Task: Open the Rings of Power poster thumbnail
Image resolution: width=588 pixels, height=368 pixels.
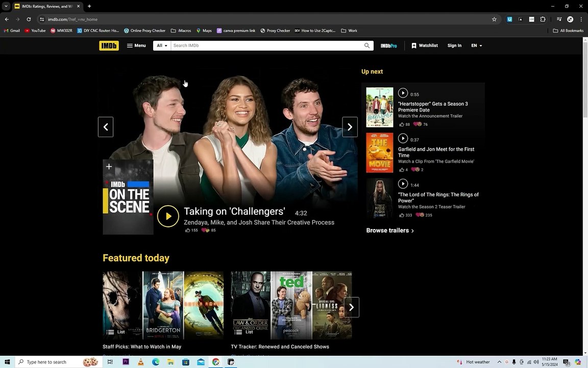Action: [x=380, y=198]
